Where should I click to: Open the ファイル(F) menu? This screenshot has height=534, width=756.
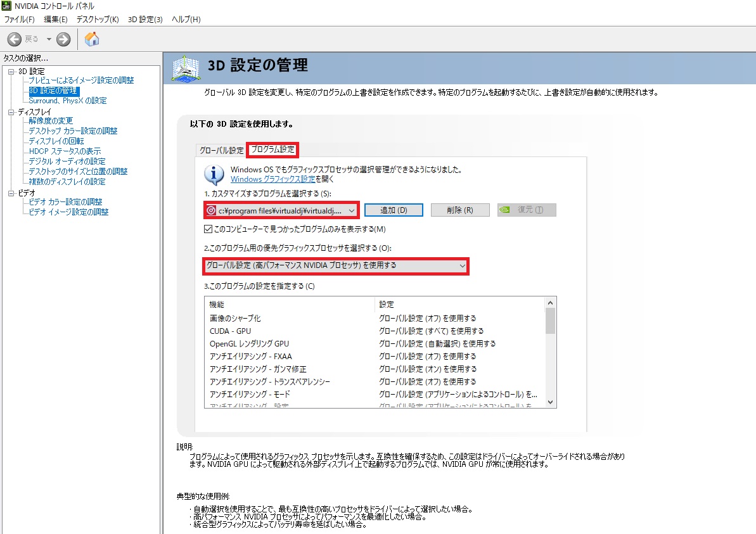19,19
